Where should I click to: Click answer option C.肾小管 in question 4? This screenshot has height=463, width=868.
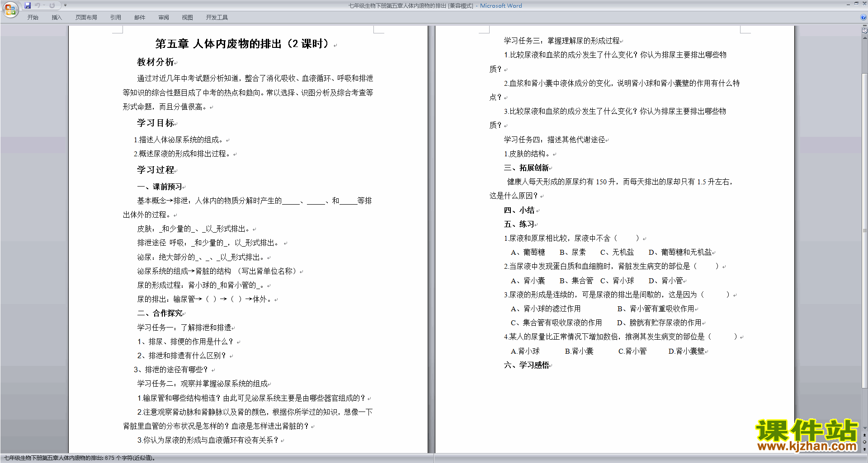pyautogui.click(x=632, y=351)
